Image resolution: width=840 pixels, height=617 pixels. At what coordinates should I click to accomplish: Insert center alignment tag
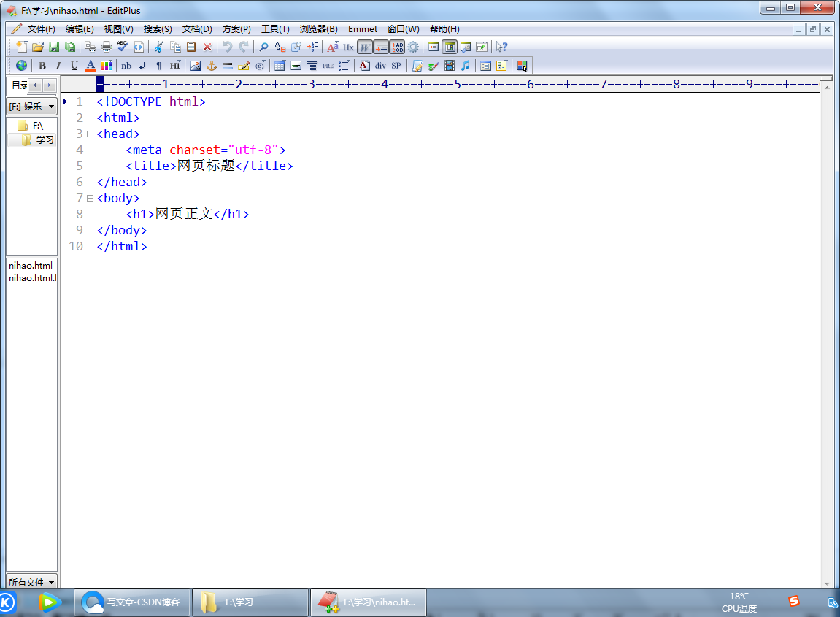(312, 66)
